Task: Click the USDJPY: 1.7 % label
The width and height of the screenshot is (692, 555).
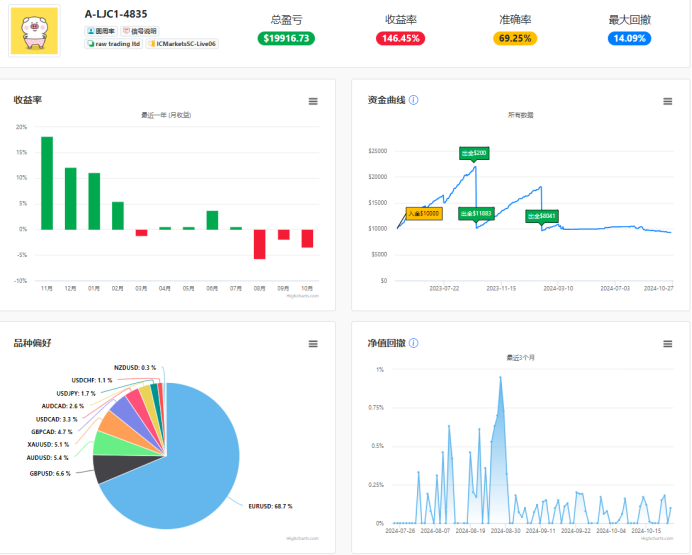Action: click(x=76, y=393)
